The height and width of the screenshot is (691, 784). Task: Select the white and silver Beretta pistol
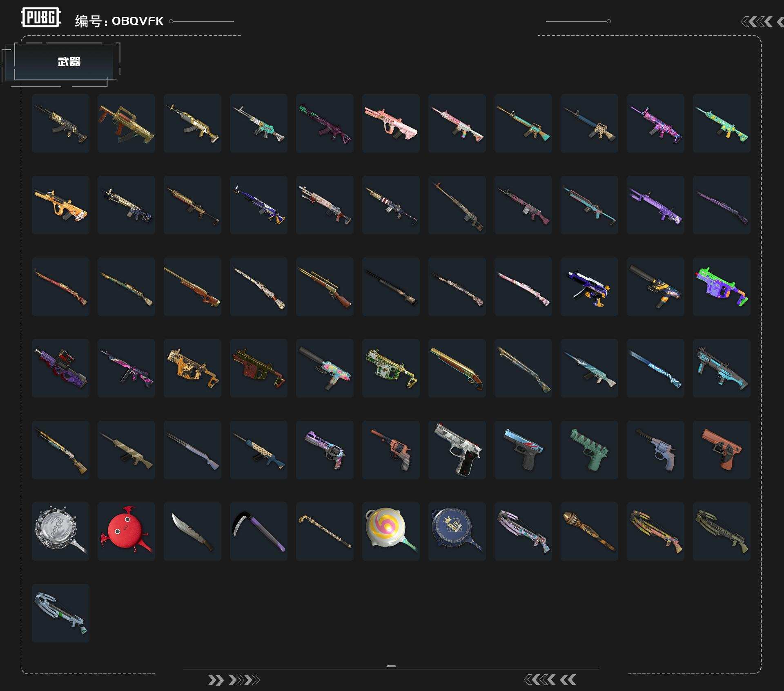(457, 450)
